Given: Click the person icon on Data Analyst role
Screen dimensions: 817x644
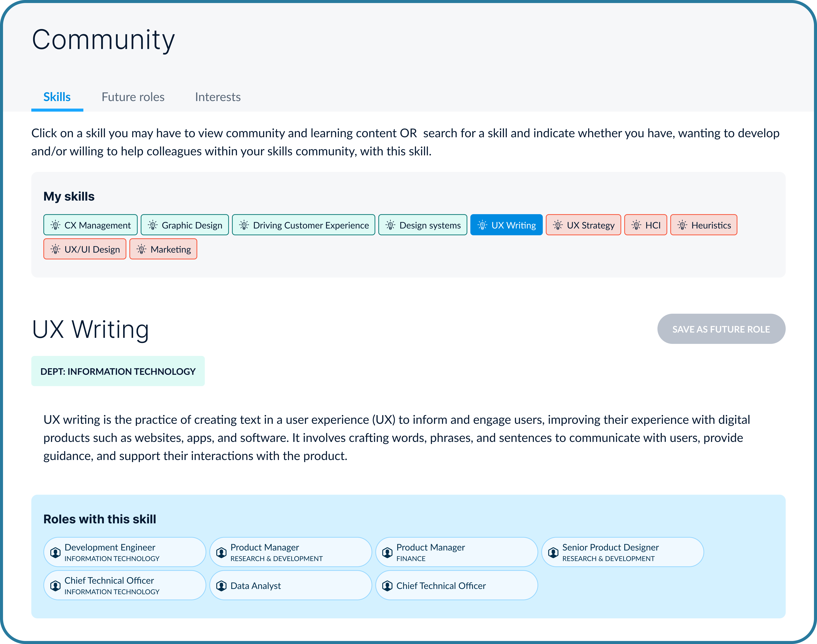Looking at the screenshot, I should 221,586.
